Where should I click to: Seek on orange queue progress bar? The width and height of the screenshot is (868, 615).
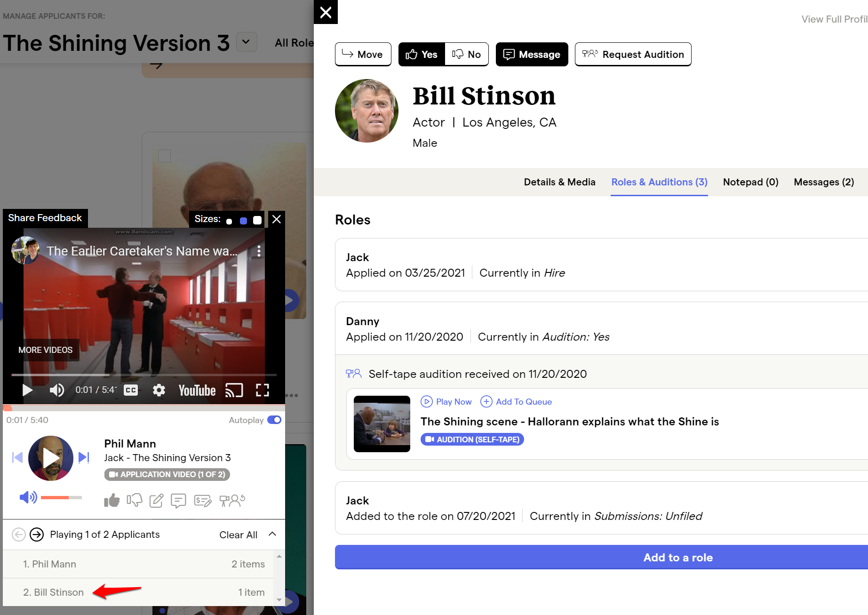[144, 408]
